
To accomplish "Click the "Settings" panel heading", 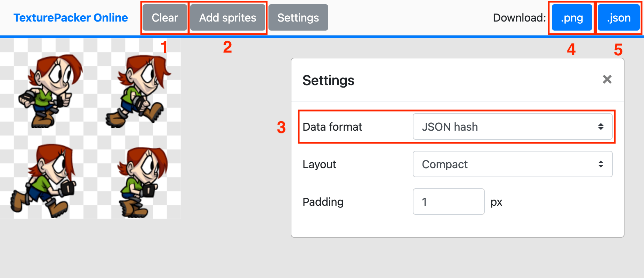I will [328, 80].
